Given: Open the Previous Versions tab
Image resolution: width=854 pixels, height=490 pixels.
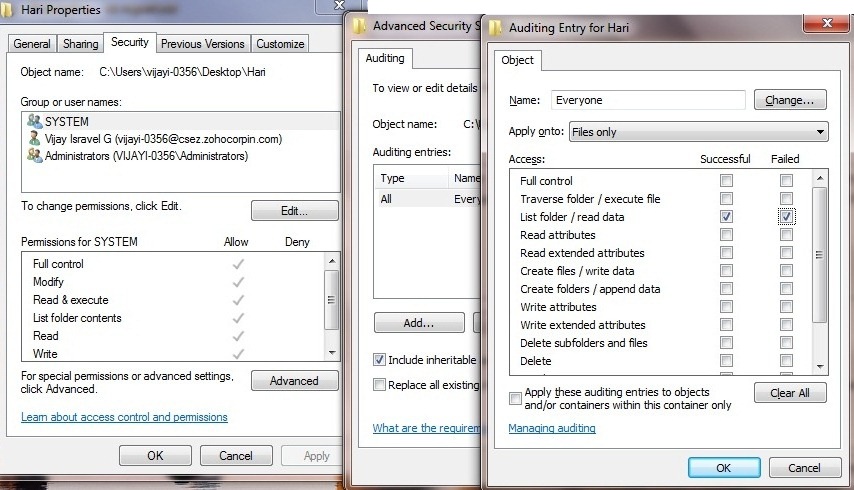Looking at the screenshot, I should point(203,44).
